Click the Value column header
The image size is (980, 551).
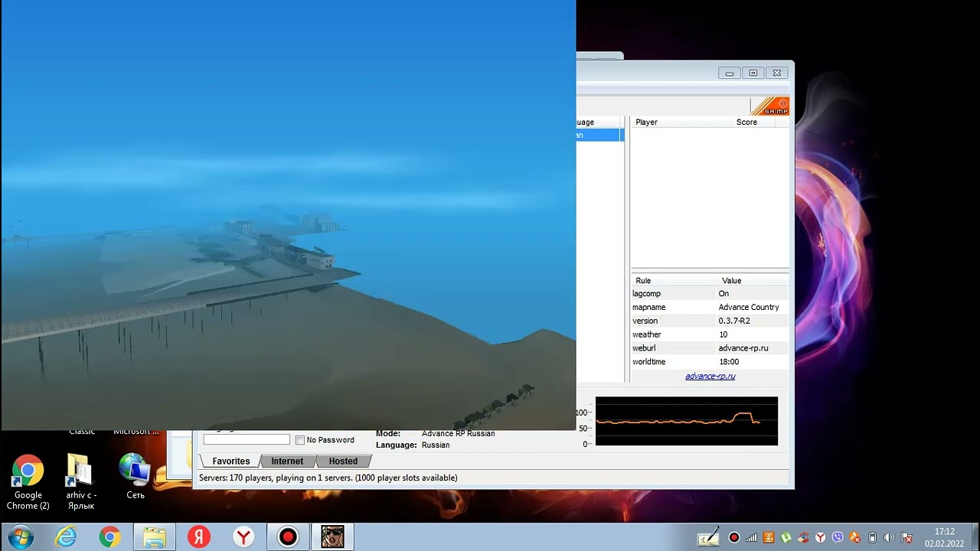753,280
